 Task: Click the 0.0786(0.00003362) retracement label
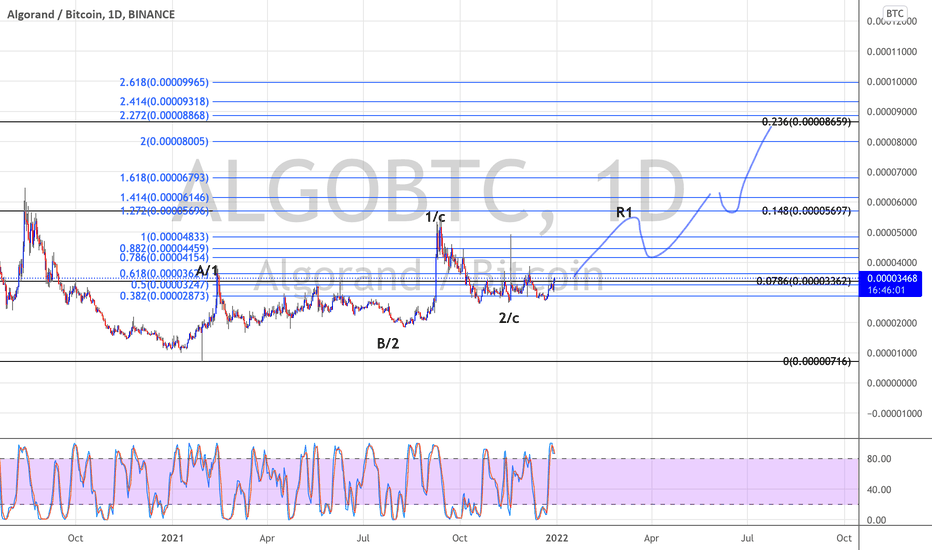click(x=804, y=281)
